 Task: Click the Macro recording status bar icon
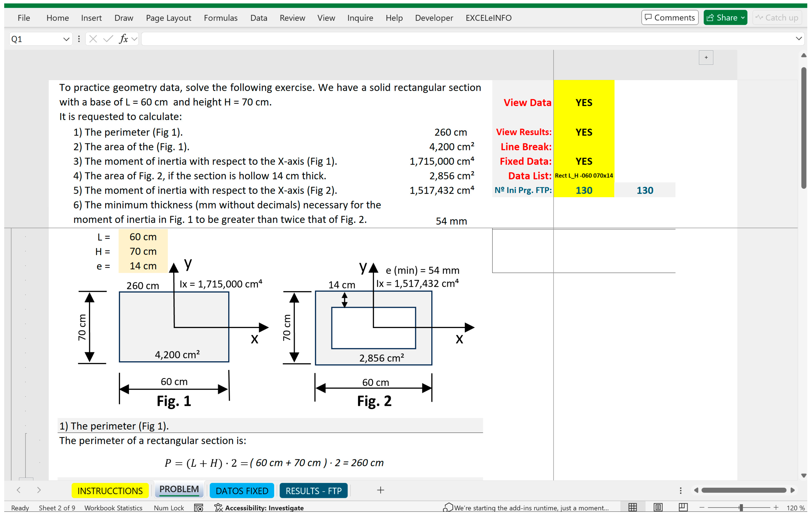199,508
